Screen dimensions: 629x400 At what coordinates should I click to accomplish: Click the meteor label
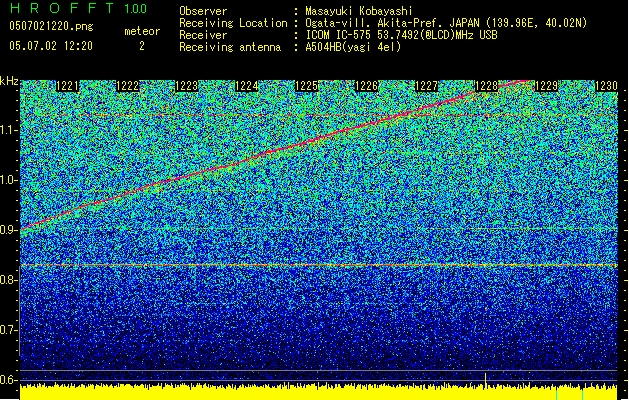(x=142, y=31)
